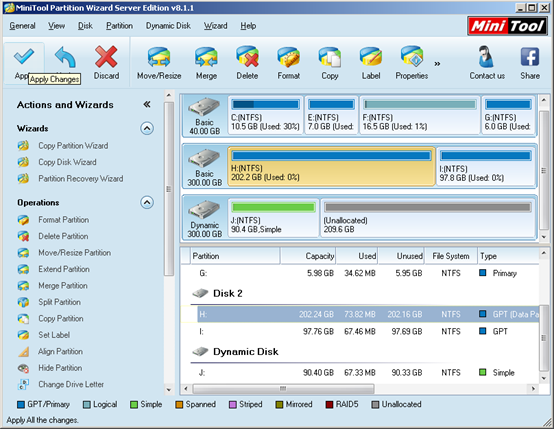Open the Wizard menu
This screenshot has width=554, height=429.
(216, 26)
